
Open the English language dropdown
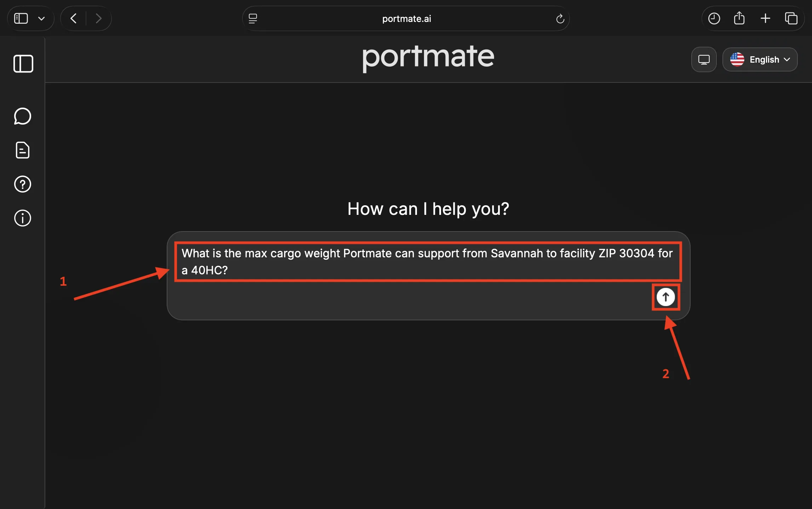tap(760, 59)
